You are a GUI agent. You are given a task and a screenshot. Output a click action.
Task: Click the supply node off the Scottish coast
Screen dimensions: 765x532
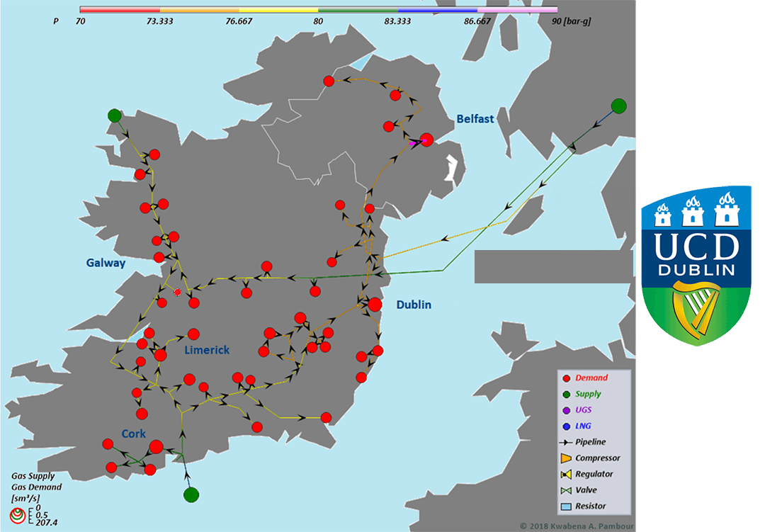(618, 106)
